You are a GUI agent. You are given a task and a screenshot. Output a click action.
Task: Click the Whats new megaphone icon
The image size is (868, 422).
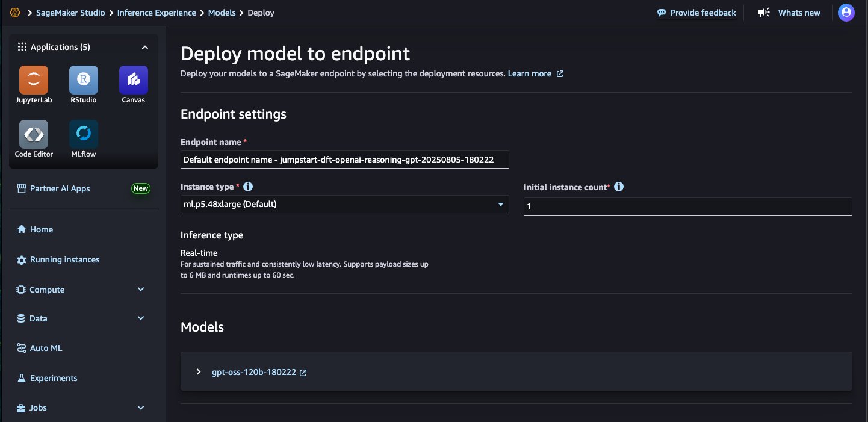pos(764,13)
